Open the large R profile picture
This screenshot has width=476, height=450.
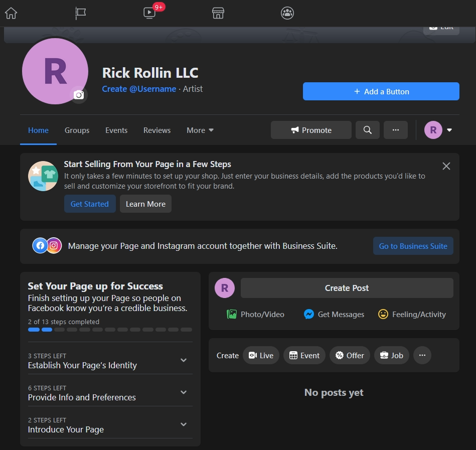click(55, 71)
